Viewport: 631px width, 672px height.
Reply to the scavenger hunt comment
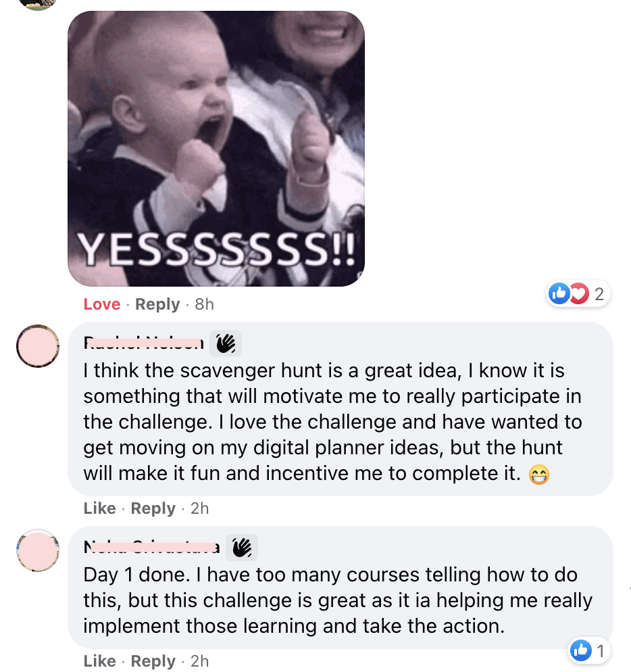click(153, 508)
